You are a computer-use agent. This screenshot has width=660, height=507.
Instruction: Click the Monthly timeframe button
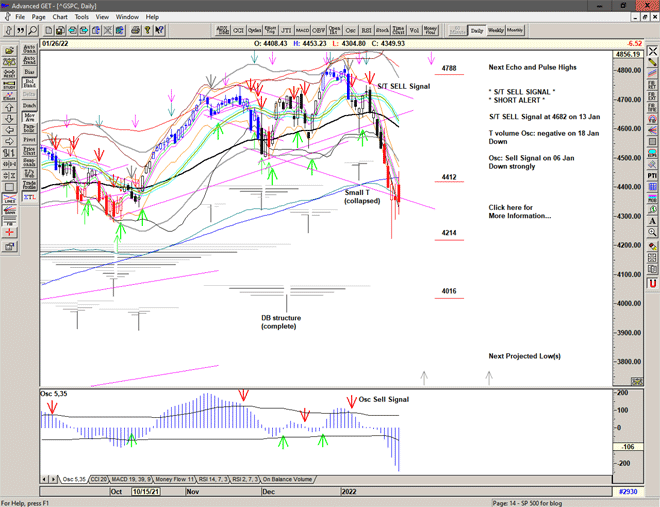(516, 30)
